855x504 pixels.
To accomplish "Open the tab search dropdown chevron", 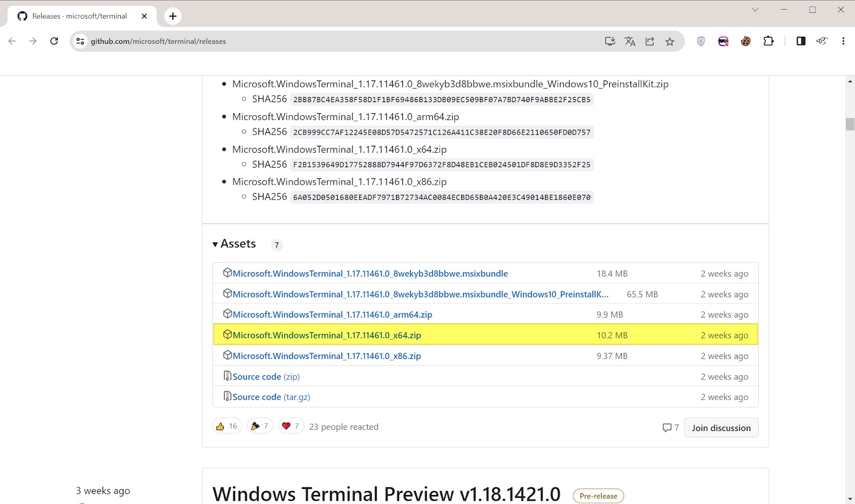I will click(755, 10).
